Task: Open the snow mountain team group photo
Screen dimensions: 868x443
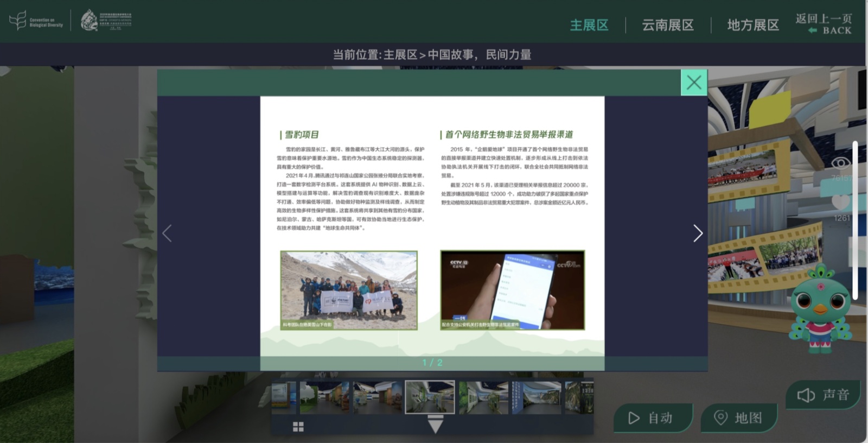Action: 349,290
